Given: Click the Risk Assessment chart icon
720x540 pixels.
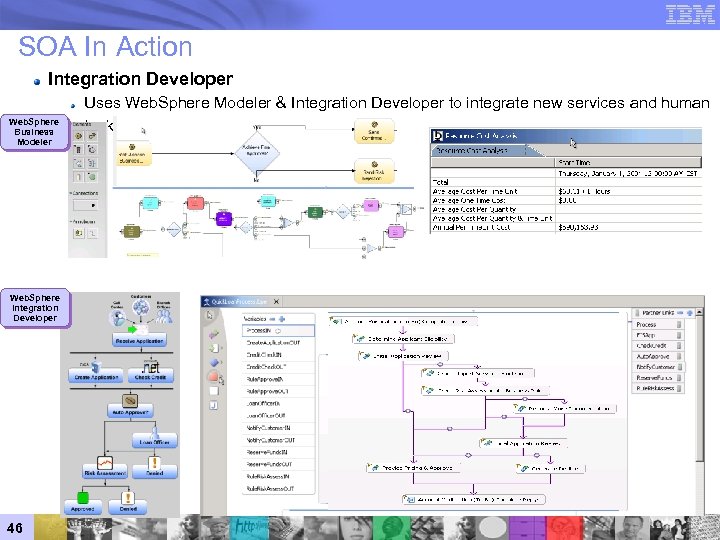Looking at the screenshot, I should coord(105,462).
